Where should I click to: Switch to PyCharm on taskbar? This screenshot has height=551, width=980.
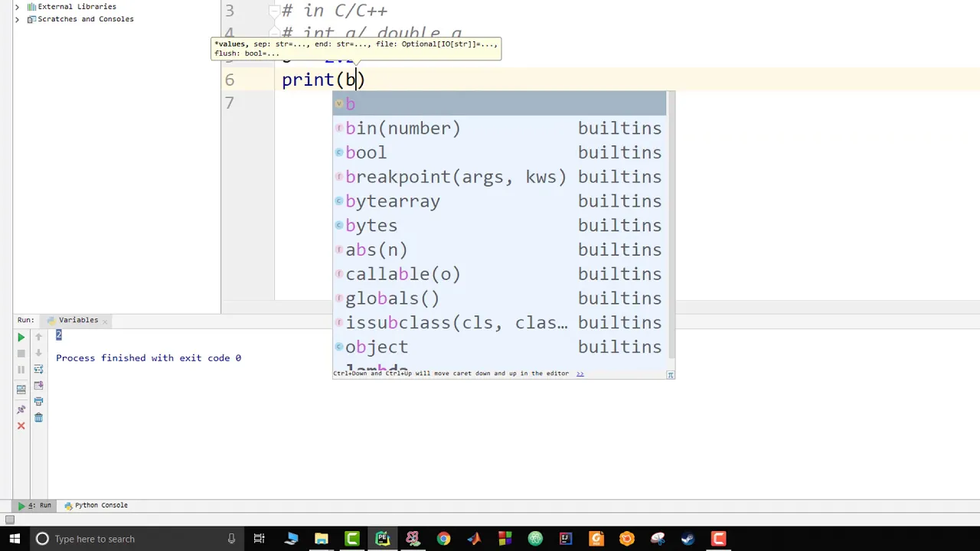(x=382, y=539)
